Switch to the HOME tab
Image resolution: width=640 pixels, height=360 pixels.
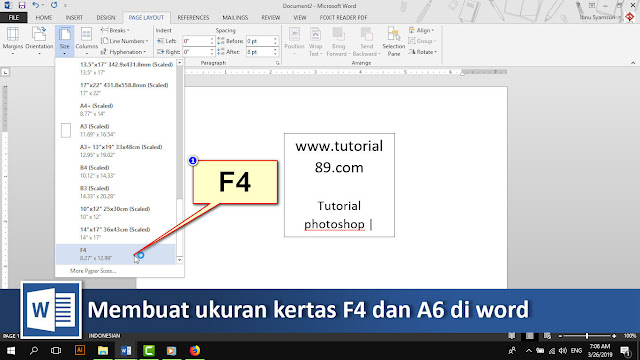coord(44,18)
